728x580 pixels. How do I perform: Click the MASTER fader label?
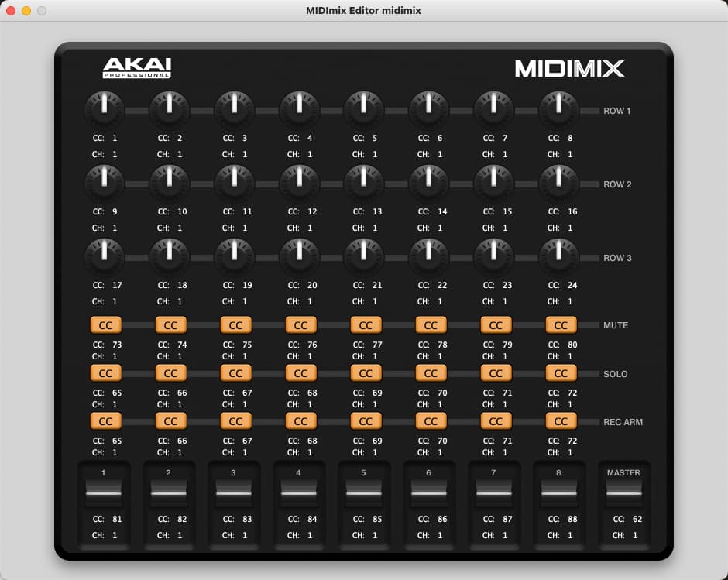point(623,472)
